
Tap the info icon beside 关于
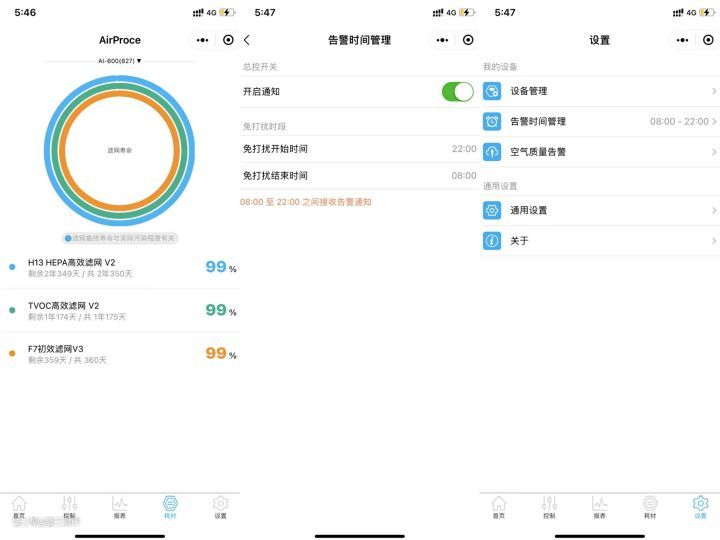click(x=492, y=241)
